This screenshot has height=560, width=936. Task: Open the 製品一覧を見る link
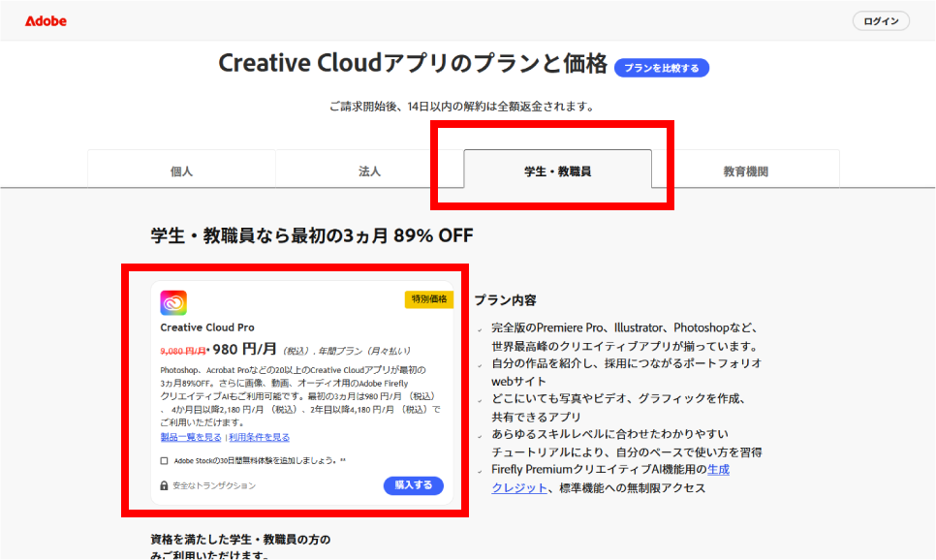(191, 437)
